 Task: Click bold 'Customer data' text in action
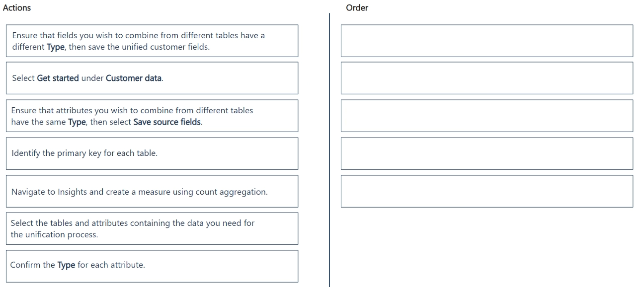(134, 78)
